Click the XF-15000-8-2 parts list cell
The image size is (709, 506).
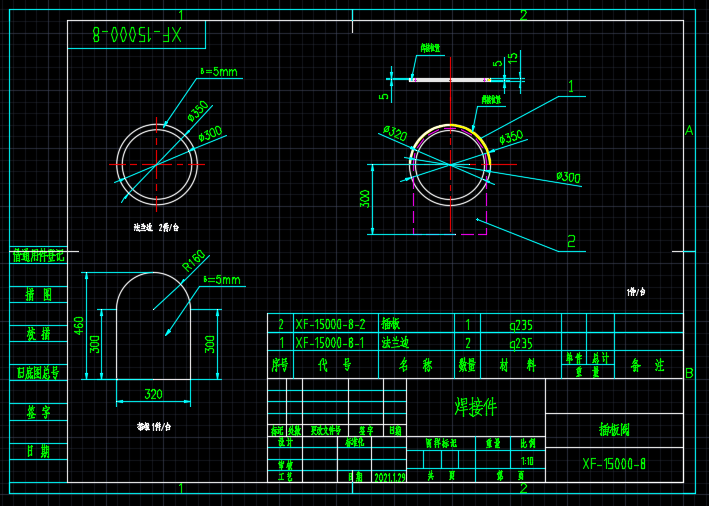point(330,324)
